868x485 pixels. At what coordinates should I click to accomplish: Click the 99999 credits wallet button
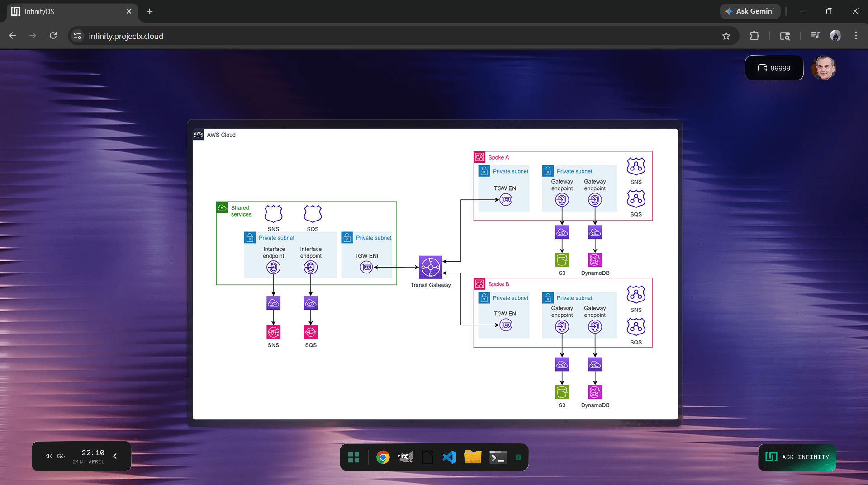774,68
